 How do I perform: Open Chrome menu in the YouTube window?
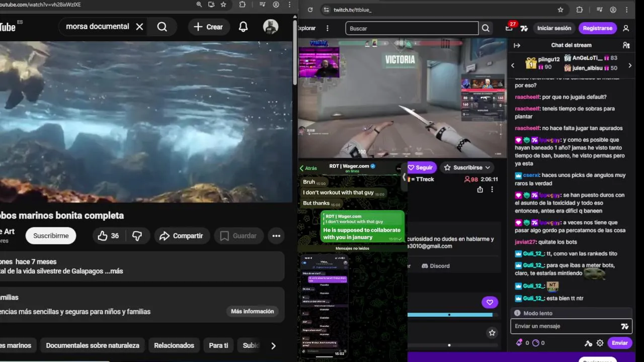tap(289, 5)
